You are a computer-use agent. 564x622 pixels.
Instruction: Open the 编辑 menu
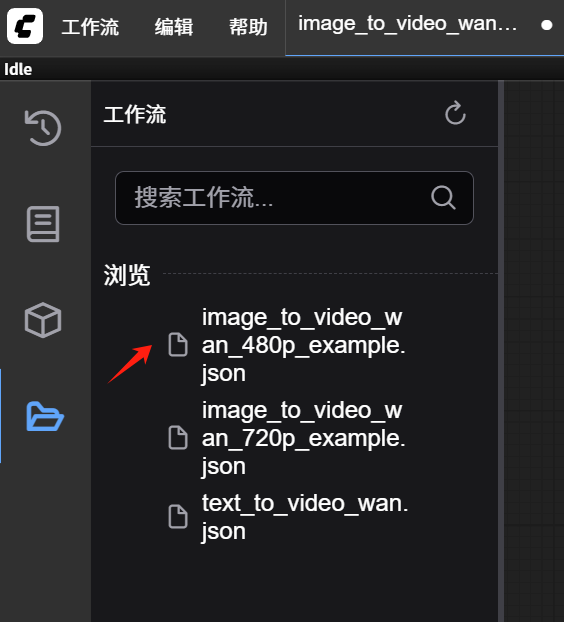(174, 27)
